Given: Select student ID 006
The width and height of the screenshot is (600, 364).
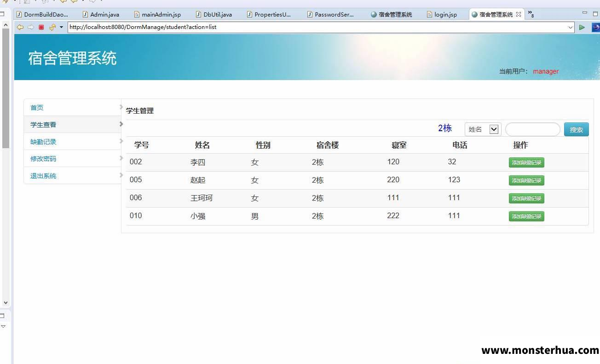Looking at the screenshot, I should click(x=136, y=198).
